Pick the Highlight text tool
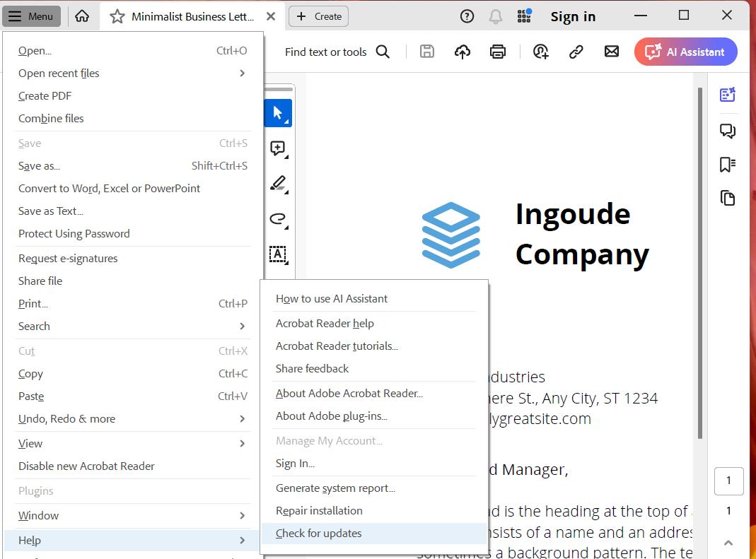This screenshot has width=756, height=559. coord(278,184)
